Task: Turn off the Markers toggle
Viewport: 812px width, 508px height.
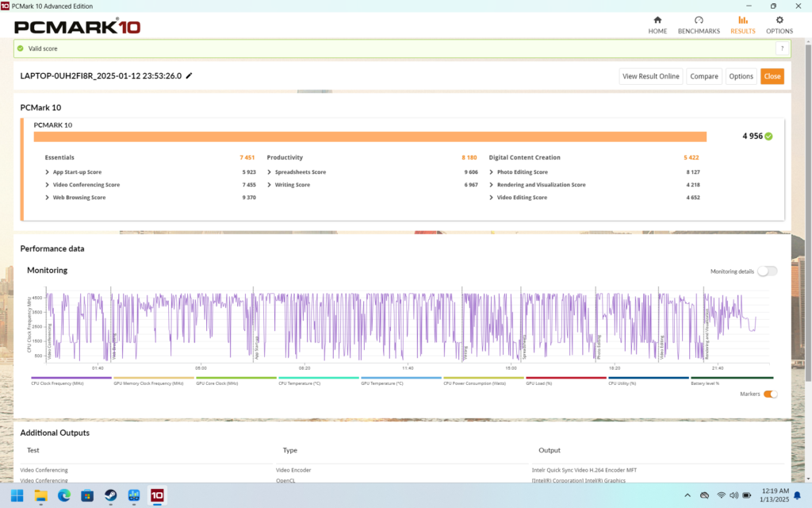Action: (771, 394)
